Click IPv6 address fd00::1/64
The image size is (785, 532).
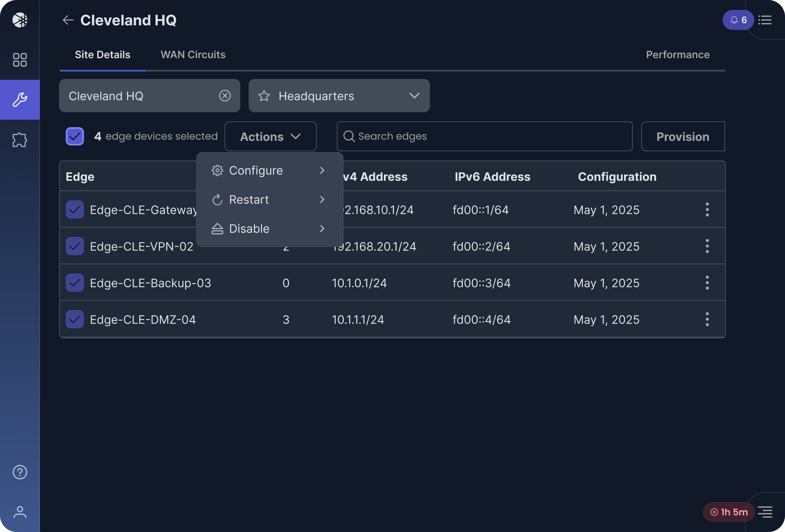[480, 210]
